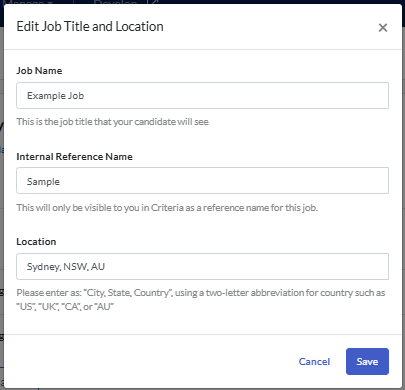Viewport: 405px width, 390px height.
Task: Click the "Location" label
Action: [x=36, y=242]
